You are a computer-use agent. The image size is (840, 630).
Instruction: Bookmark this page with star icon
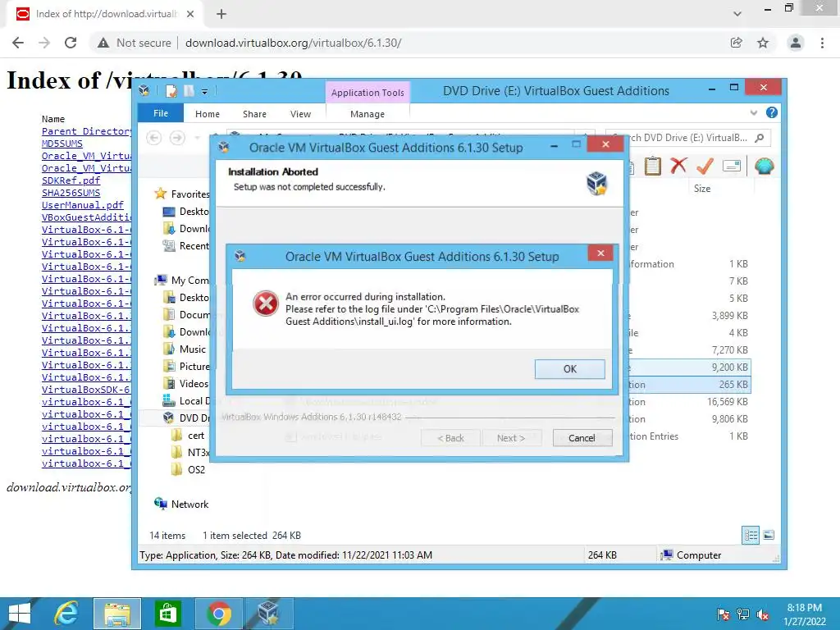763,43
